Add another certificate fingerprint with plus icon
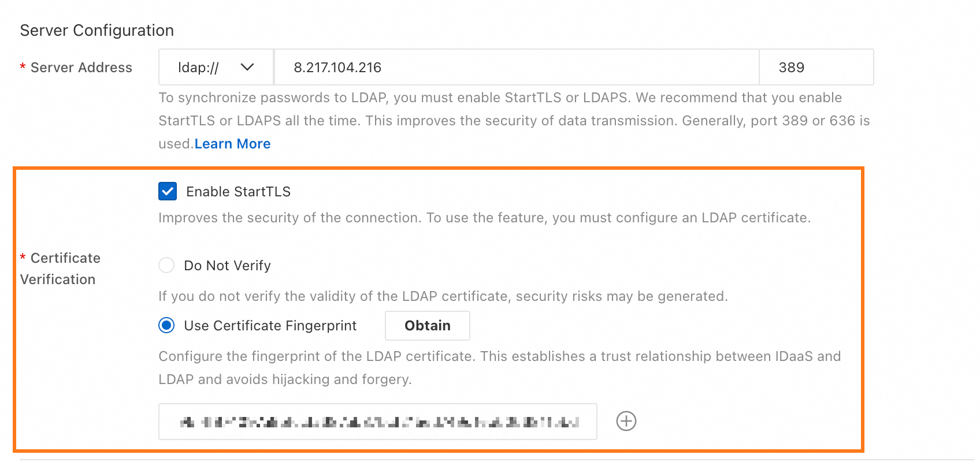Viewport: 980px width, 462px height. point(626,421)
